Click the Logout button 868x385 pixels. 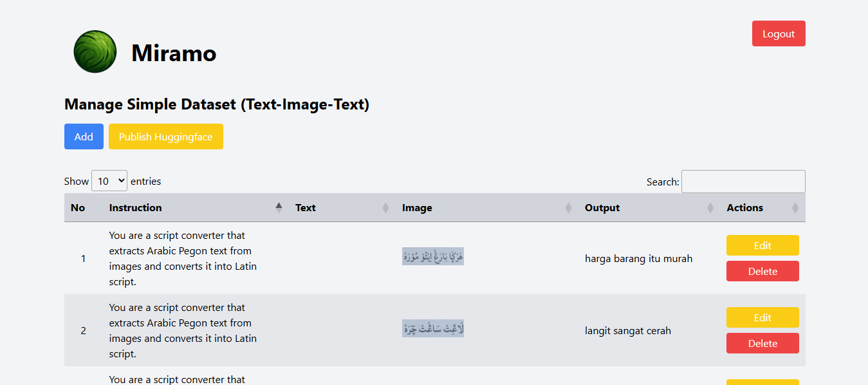779,33
